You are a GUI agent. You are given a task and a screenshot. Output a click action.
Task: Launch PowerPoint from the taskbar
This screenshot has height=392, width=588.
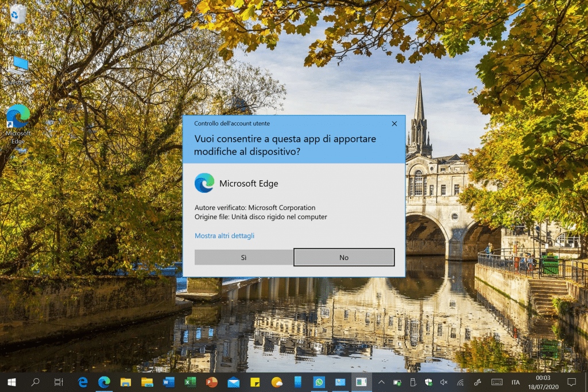pos(212,382)
